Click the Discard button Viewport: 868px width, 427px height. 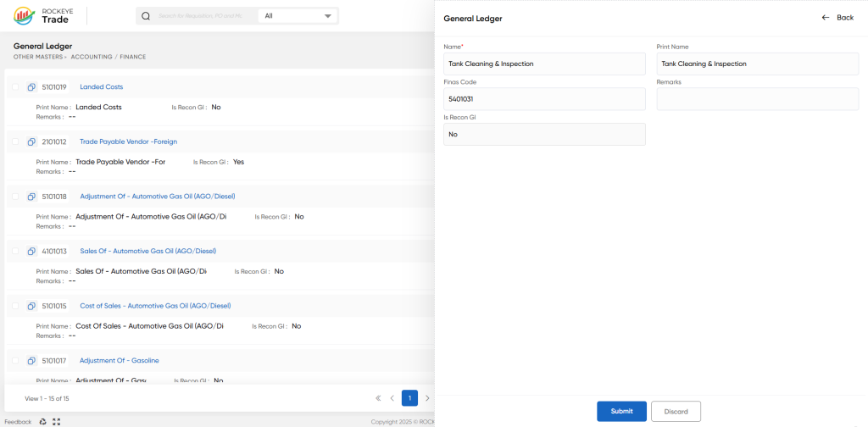tap(676, 412)
